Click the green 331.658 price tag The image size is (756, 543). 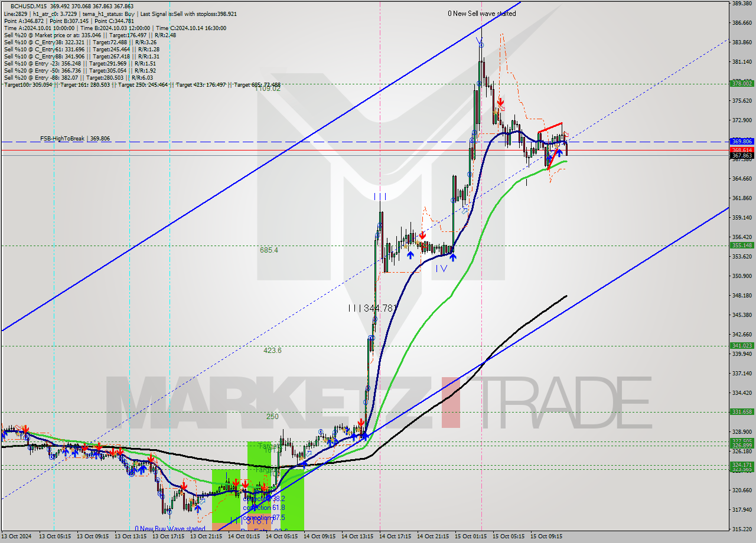coord(742,412)
